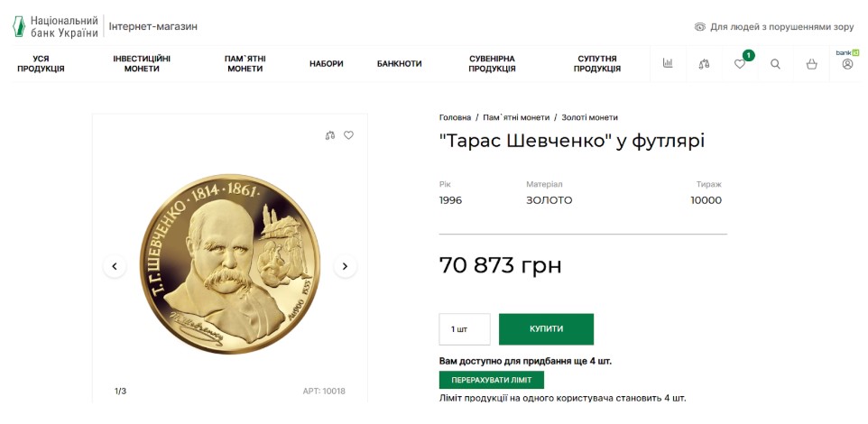Open the ІНВЕСТИЦІЙНІ МОНЕТИ menu

(x=142, y=63)
